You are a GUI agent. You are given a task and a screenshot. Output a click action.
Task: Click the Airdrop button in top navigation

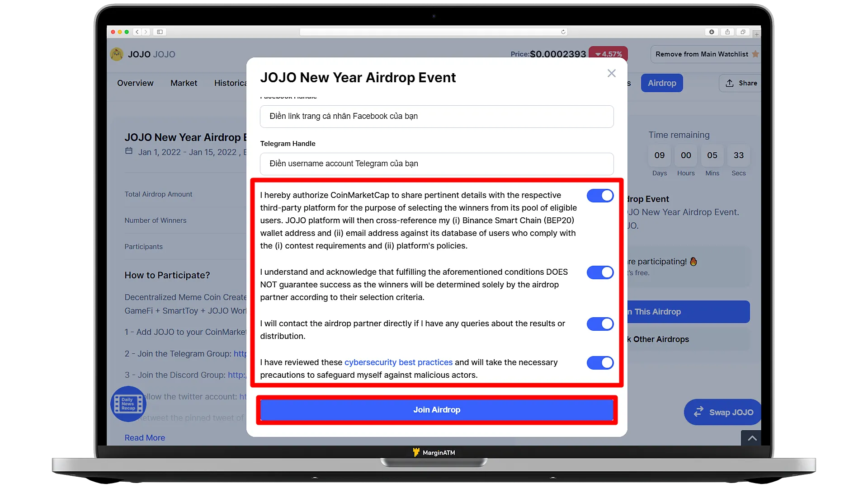[x=662, y=83]
